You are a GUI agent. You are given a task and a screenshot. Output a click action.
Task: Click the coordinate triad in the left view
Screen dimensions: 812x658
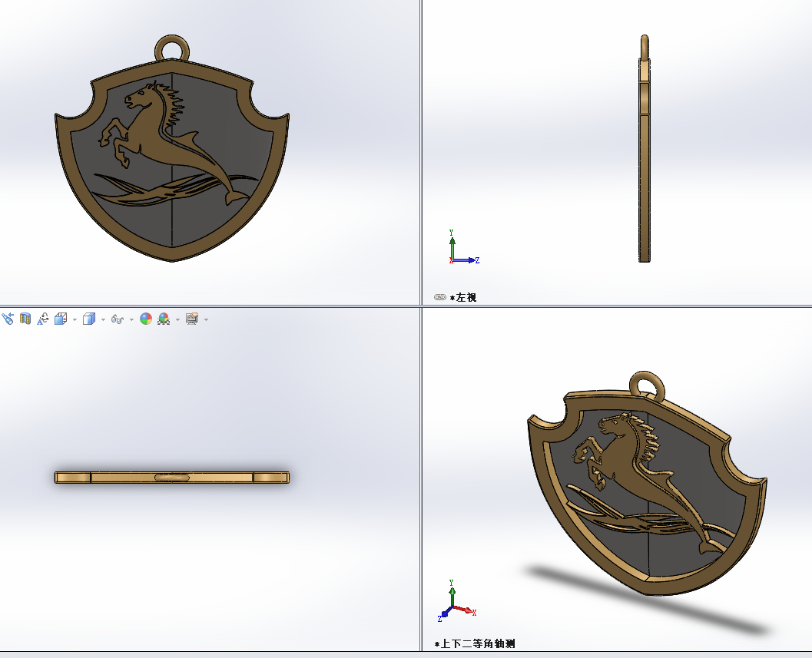click(463, 247)
